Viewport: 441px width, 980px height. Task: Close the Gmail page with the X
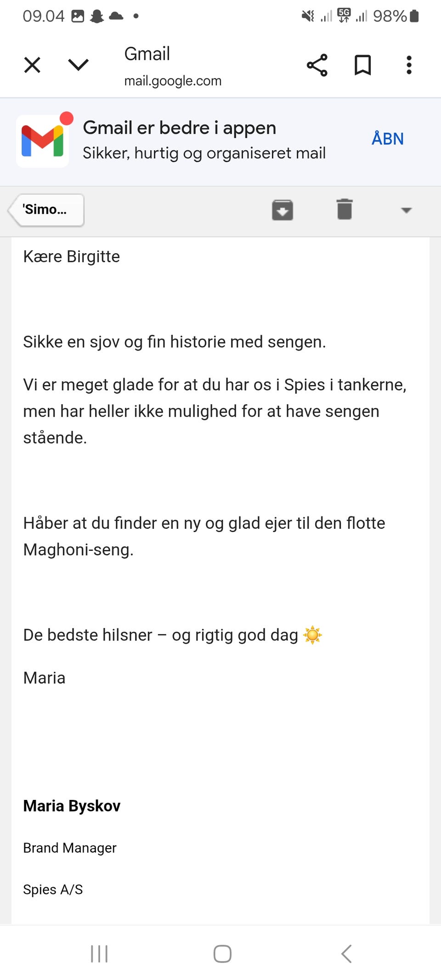pos(32,64)
